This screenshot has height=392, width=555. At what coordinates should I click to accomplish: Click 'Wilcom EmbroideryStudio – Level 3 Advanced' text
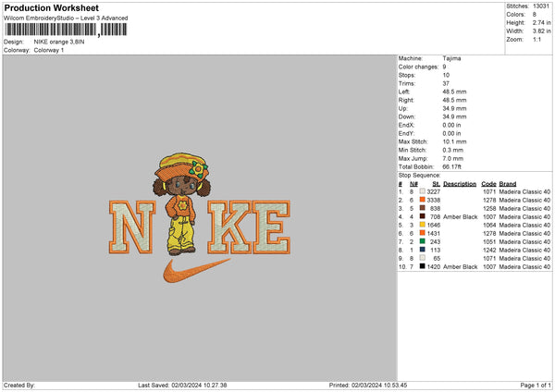pos(66,18)
